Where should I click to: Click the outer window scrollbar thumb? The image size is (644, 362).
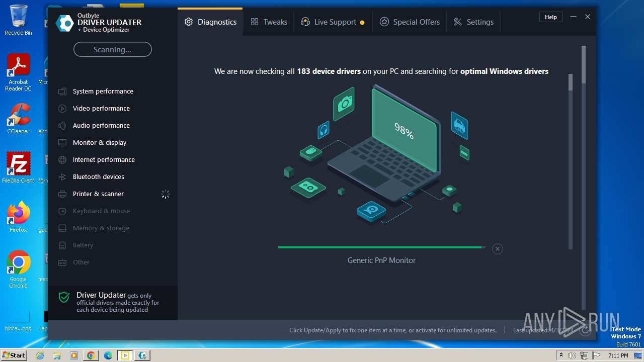coord(584,64)
